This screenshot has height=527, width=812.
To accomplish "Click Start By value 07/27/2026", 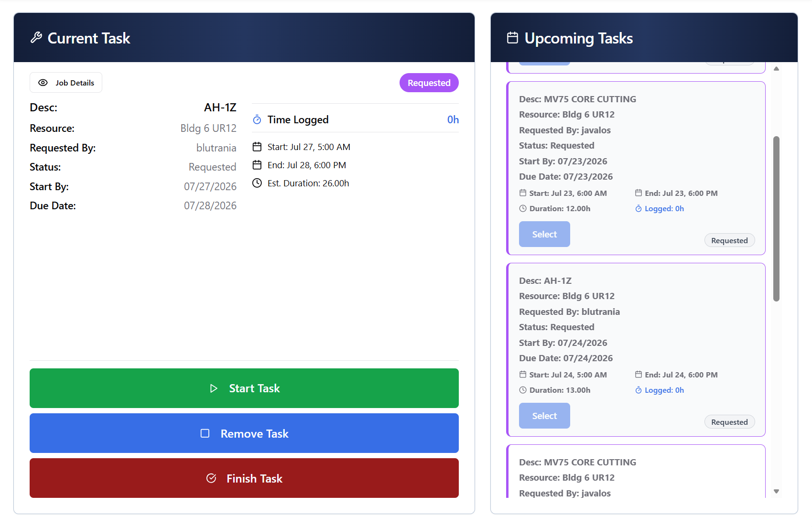I will pos(210,186).
